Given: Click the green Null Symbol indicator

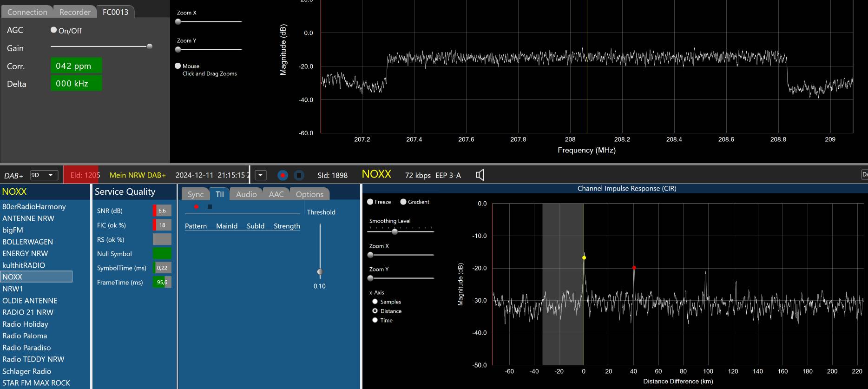Looking at the screenshot, I should coord(162,253).
